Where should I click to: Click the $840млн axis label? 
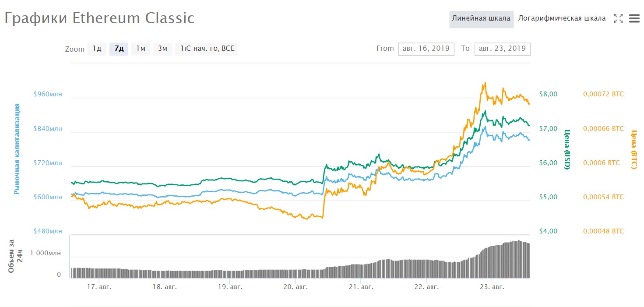48,129
